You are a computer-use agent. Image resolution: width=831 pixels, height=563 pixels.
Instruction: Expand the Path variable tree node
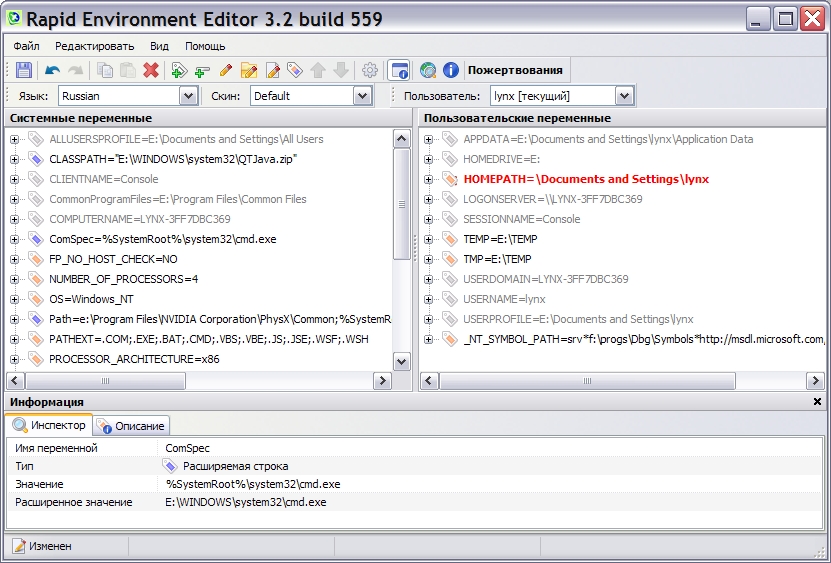pyautogui.click(x=15, y=319)
